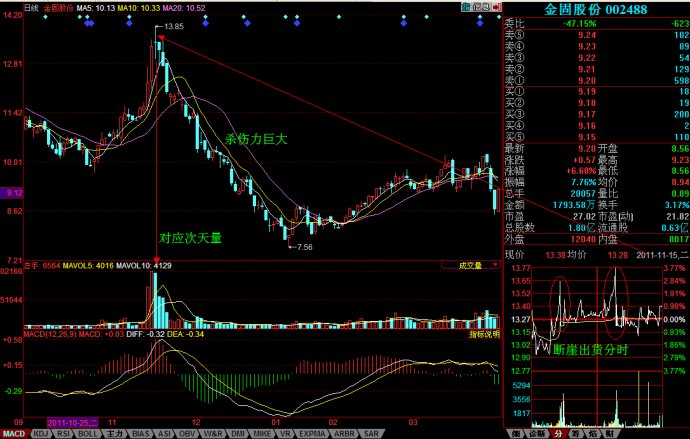
Task: Select the MIKE indicator tab
Action: (x=262, y=434)
